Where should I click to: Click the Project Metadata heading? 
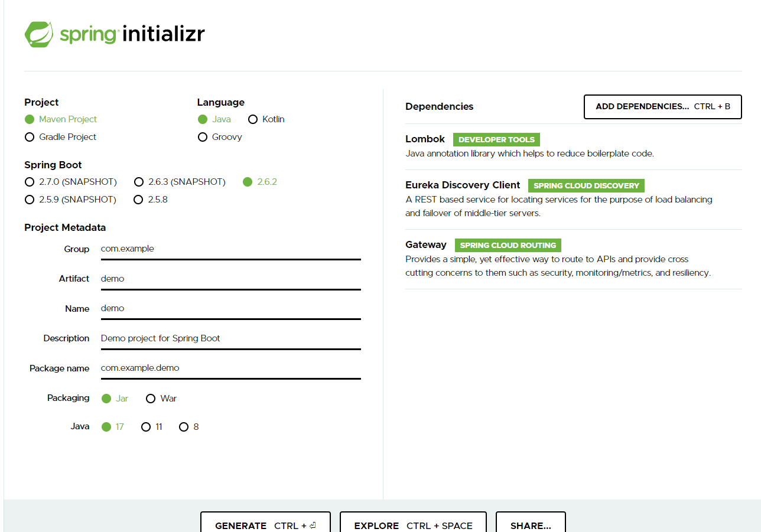tap(65, 228)
